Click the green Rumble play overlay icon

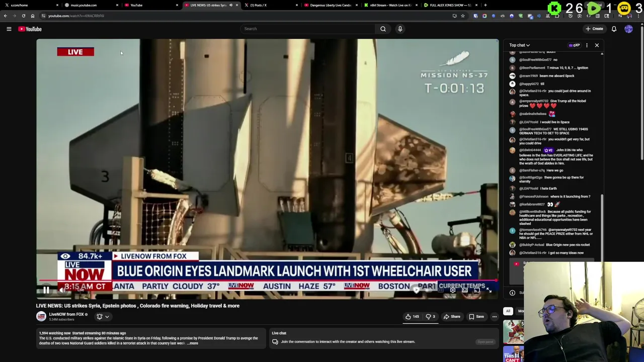pos(594,8)
